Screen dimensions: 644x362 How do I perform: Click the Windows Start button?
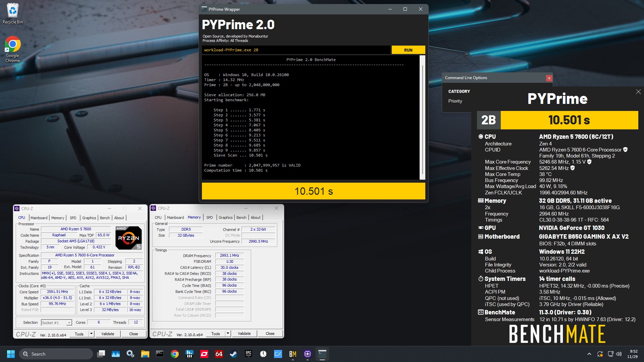[11, 354]
